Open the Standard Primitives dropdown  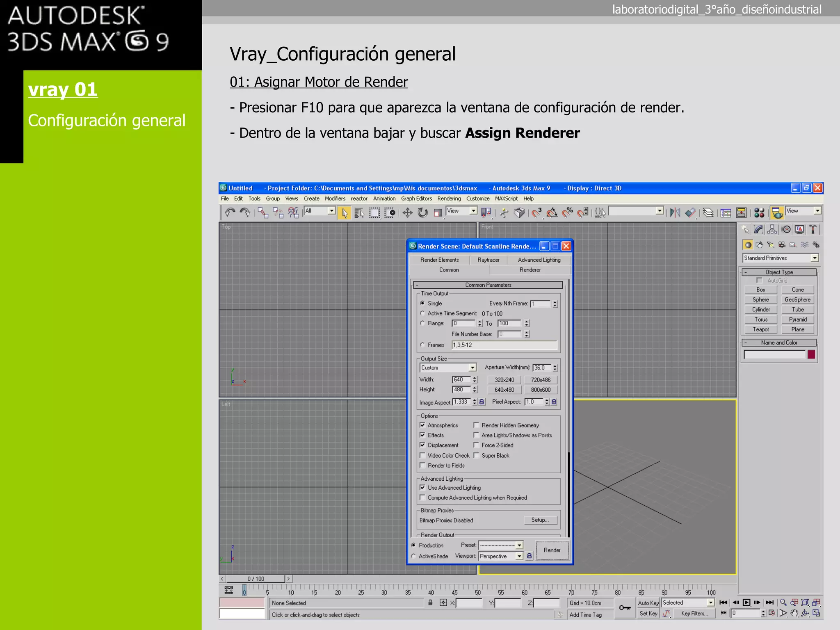(780, 258)
